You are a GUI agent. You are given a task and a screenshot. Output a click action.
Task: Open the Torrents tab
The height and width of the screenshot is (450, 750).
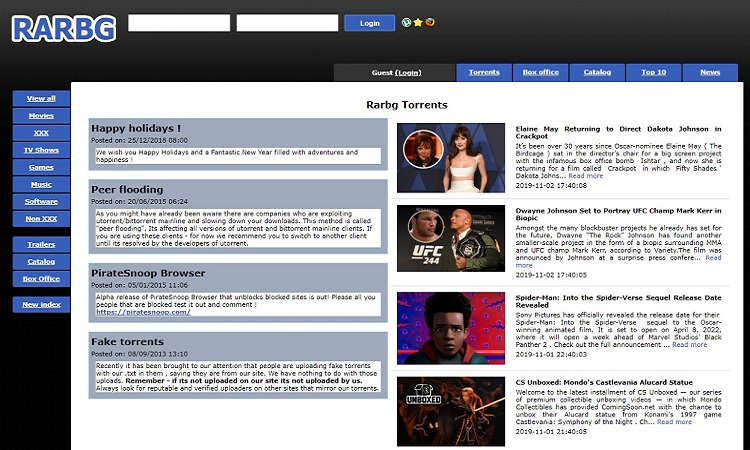tap(484, 72)
